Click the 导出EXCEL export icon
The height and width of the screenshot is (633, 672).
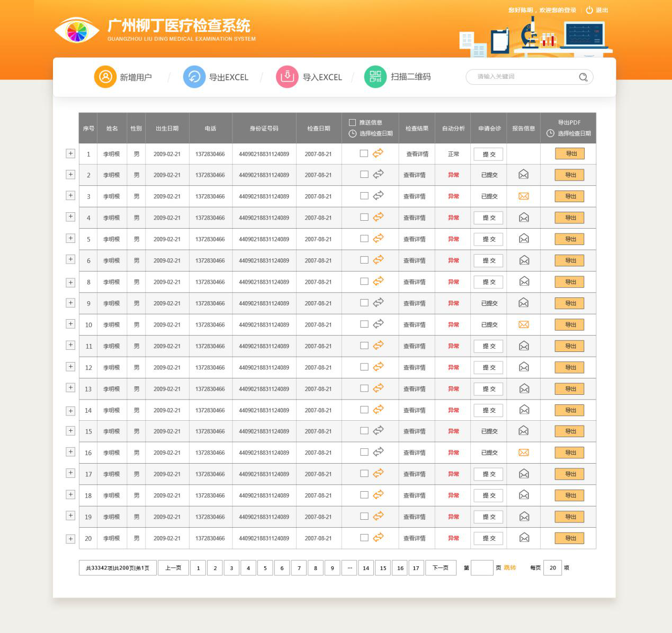tap(194, 76)
